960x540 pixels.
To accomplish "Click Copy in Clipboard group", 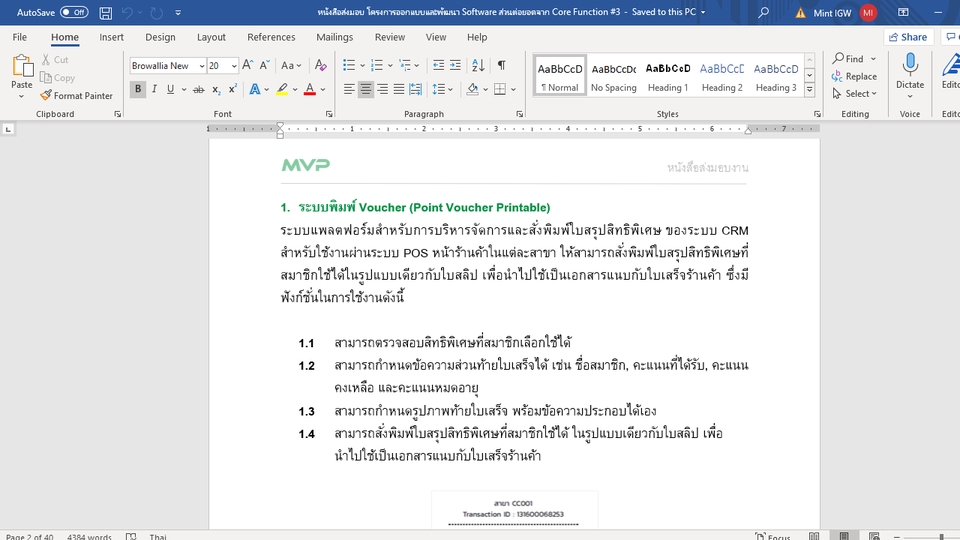I will 58,78.
